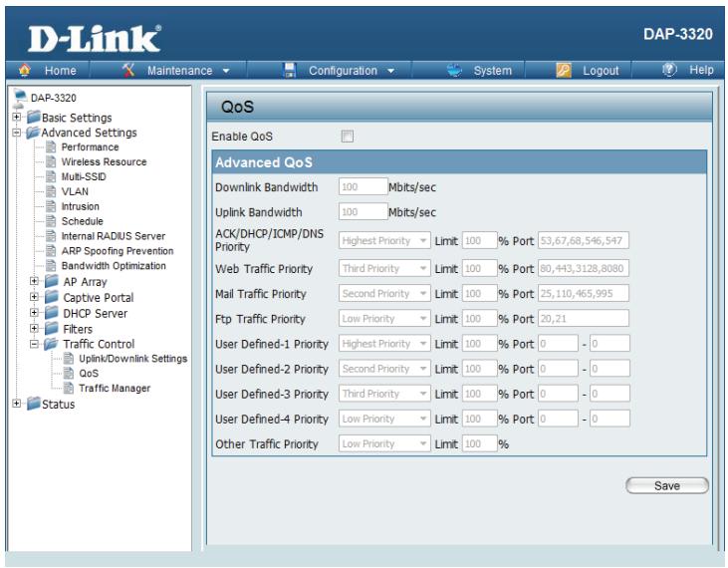Click the Status folder icon
Screen dimensions: 728x568
34,404
